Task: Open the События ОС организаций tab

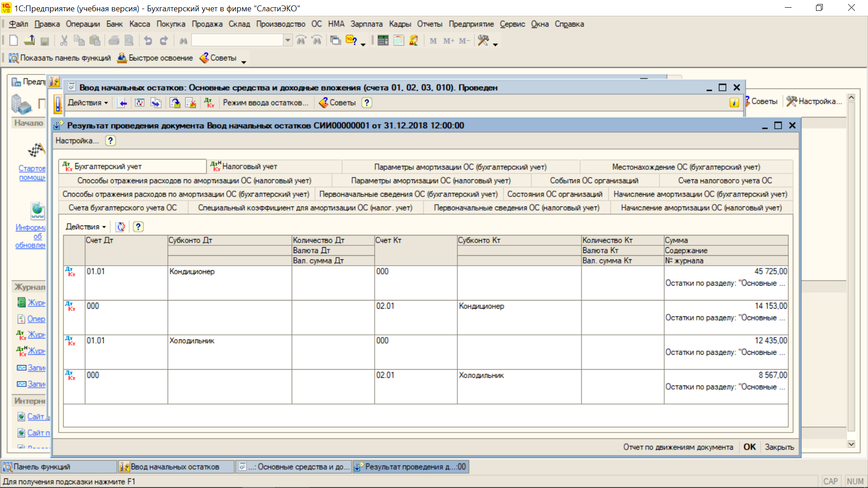Action: [x=594, y=180]
